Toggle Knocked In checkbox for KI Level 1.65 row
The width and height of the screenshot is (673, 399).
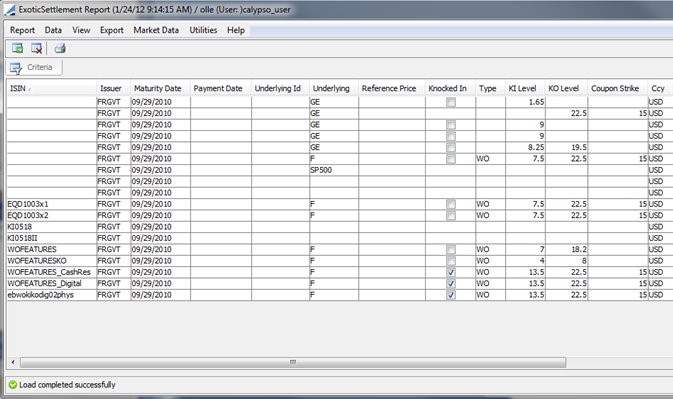451,102
